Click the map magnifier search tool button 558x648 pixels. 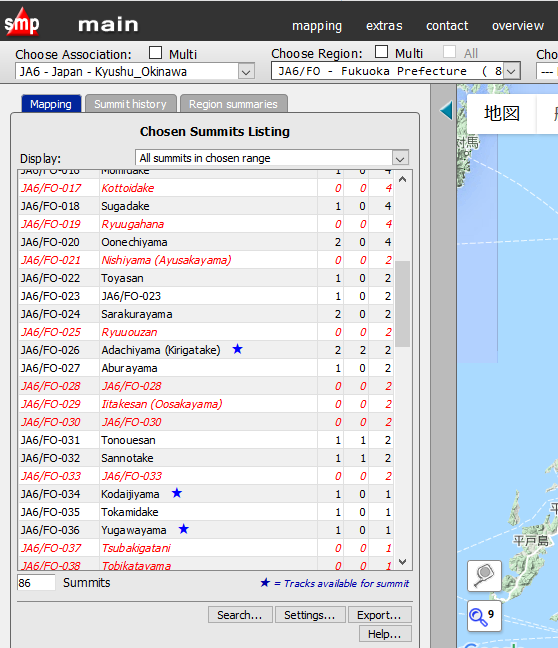coord(484,576)
